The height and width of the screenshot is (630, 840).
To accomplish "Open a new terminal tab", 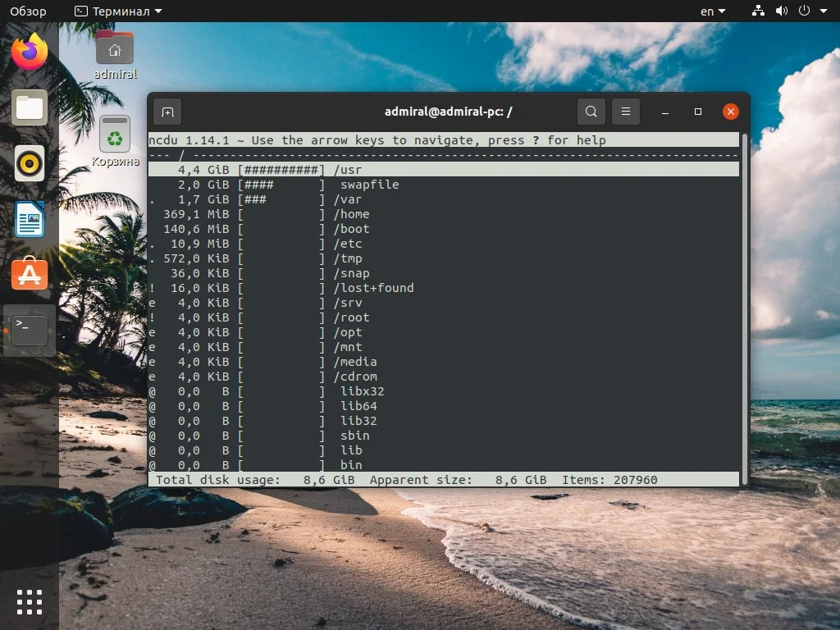I will tap(167, 112).
